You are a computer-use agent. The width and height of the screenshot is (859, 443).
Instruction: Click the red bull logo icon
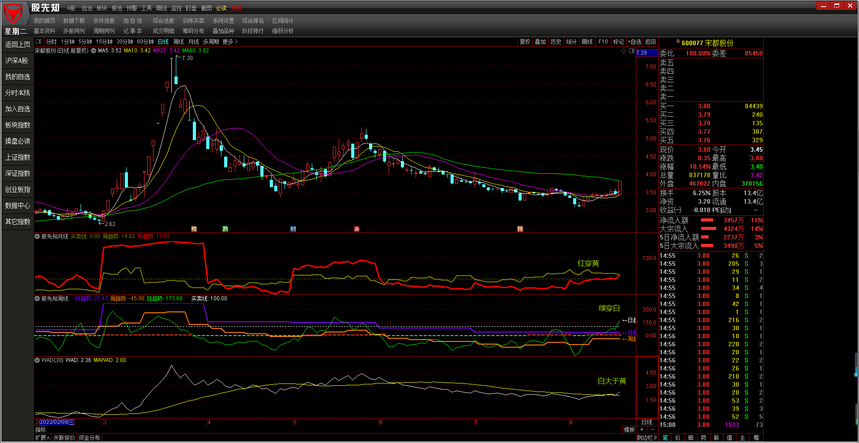tap(15, 12)
